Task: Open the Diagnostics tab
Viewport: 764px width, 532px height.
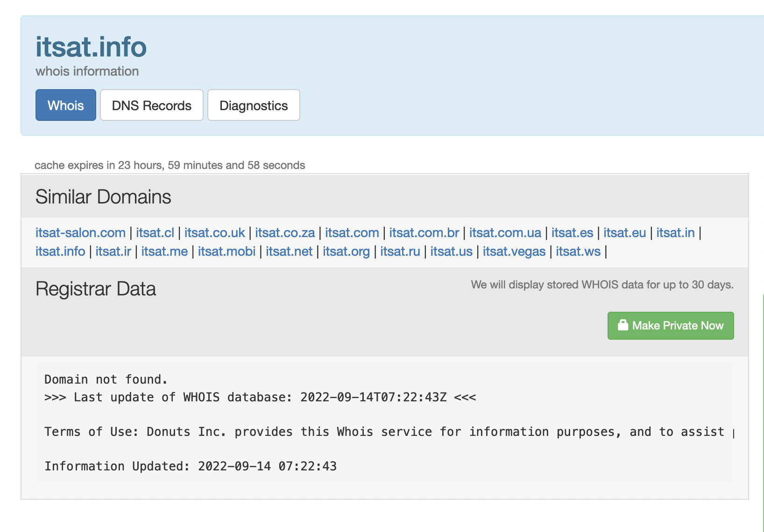Action: [254, 105]
